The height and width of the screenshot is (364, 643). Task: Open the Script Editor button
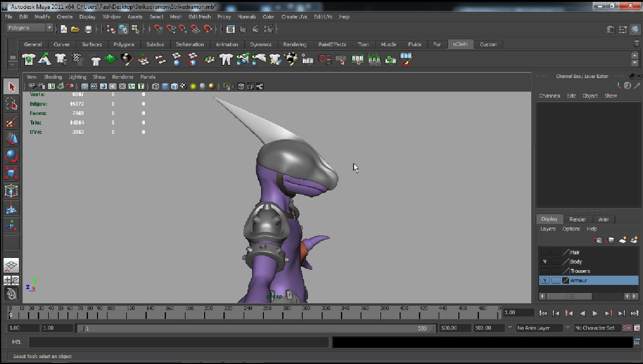coord(637,342)
